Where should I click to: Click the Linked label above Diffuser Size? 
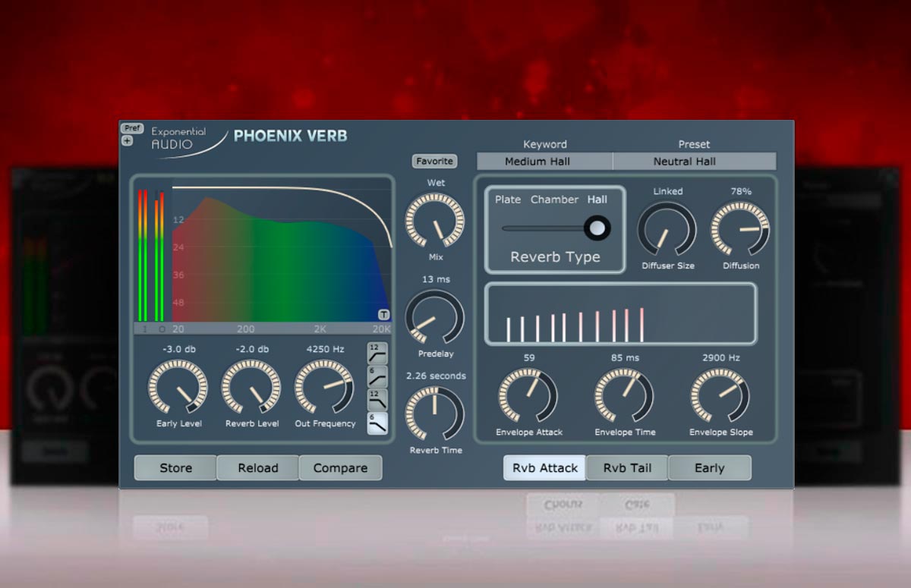click(x=667, y=191)
